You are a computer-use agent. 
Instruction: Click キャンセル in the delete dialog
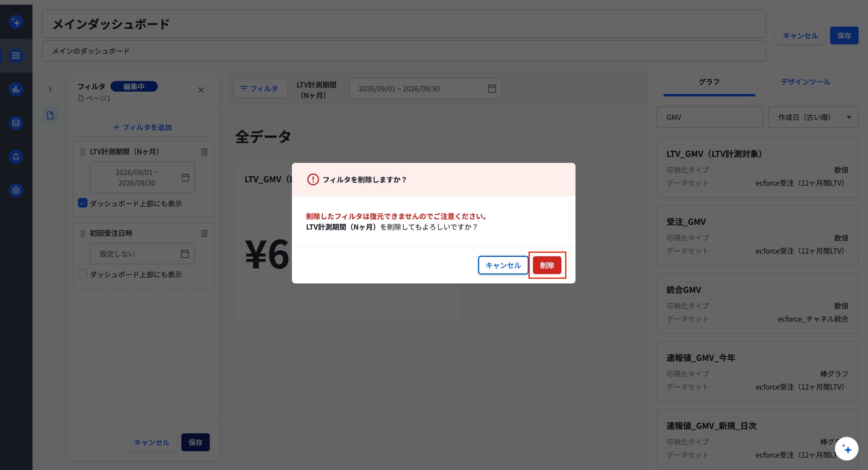pos(503,265)
